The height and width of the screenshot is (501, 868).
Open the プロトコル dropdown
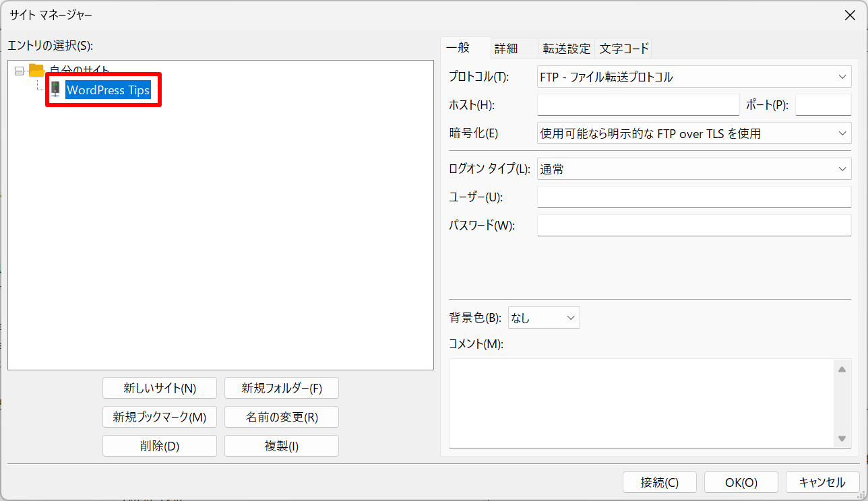click(694, 77)
